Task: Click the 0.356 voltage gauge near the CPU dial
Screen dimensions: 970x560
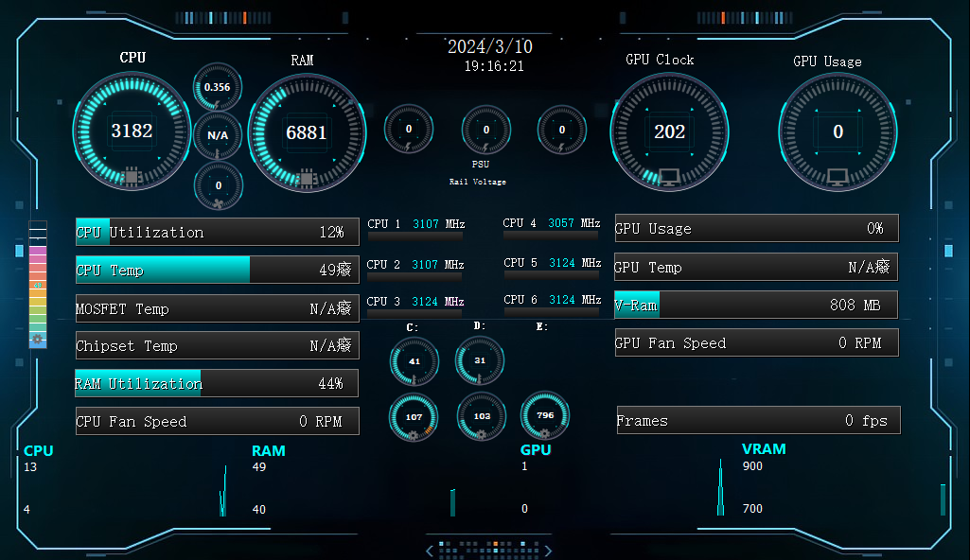Action: point(218,88)
